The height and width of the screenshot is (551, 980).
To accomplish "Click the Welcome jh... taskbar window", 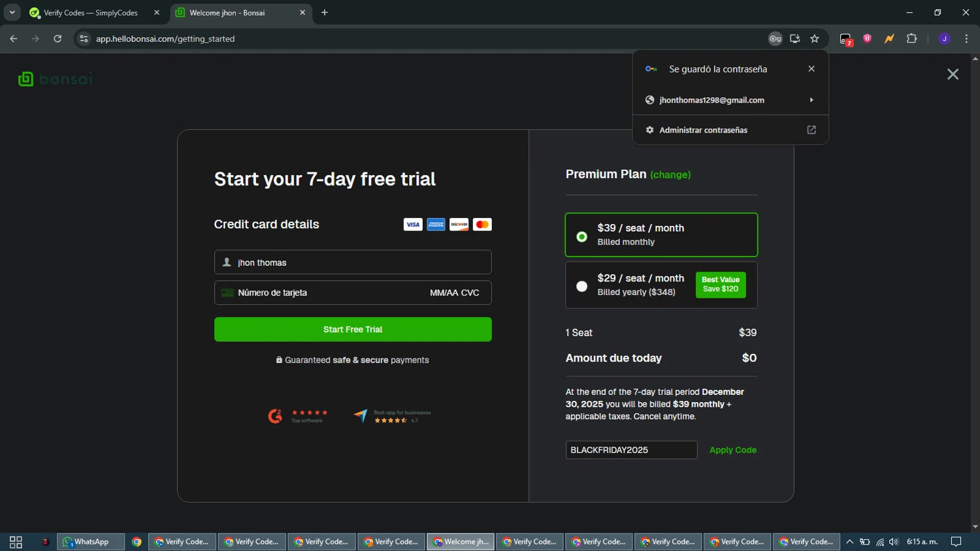I will pos(461,542).
